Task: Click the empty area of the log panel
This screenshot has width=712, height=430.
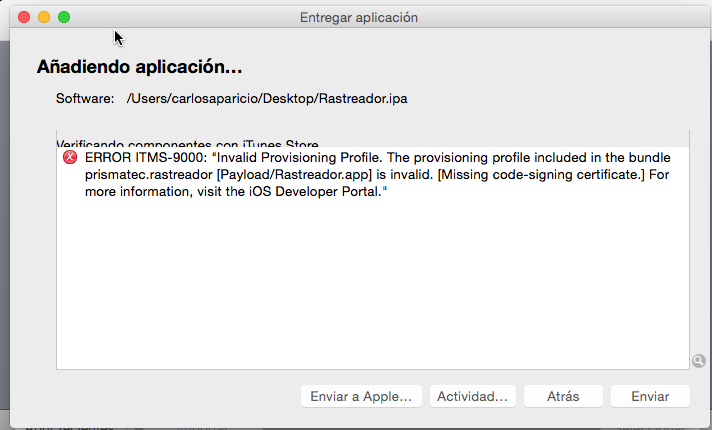Action: 370,290
